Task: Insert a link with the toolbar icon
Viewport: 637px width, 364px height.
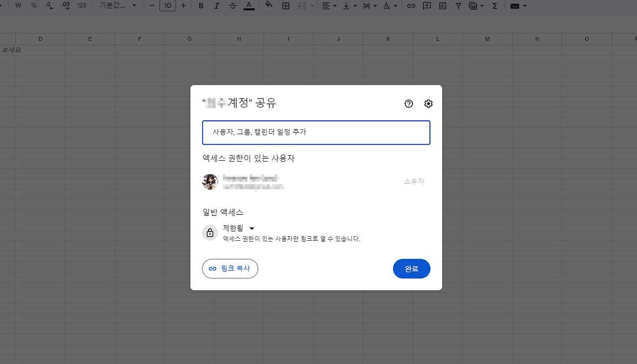Action: coord(411,6)
